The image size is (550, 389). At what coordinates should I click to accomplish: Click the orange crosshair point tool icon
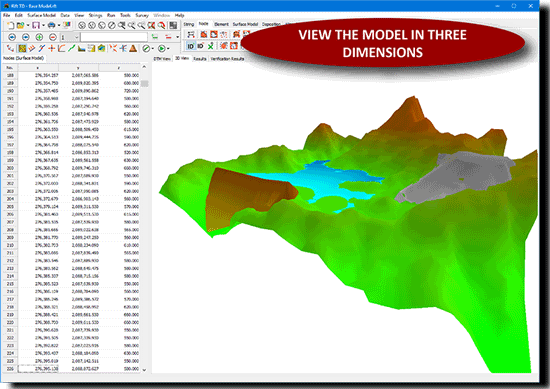52,48
